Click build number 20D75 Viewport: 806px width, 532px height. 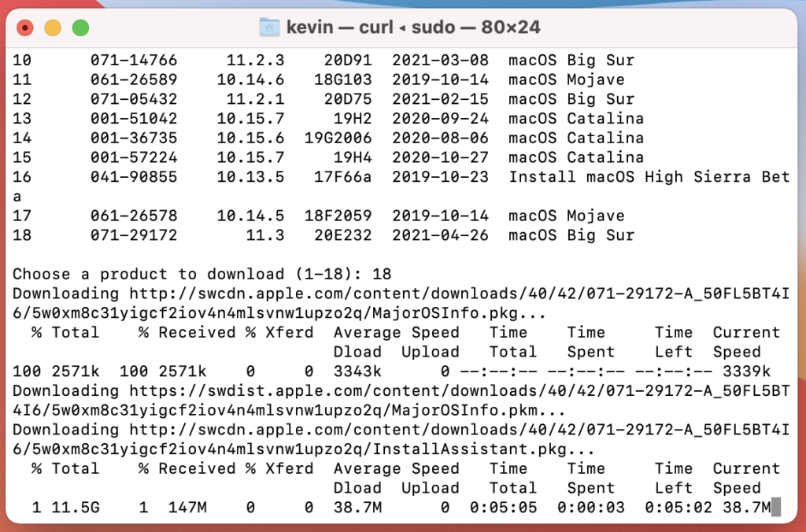[x=347, y=99]
